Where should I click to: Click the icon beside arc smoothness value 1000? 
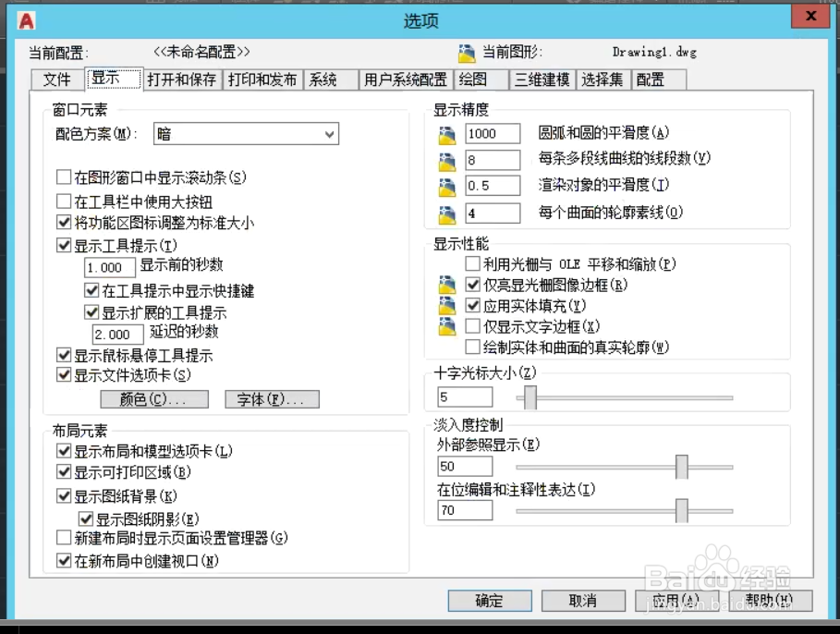(446, 133)
